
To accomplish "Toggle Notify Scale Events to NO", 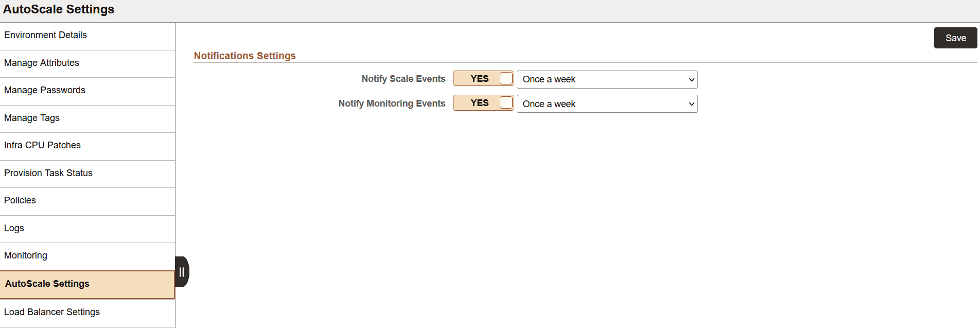I will 482,78.
